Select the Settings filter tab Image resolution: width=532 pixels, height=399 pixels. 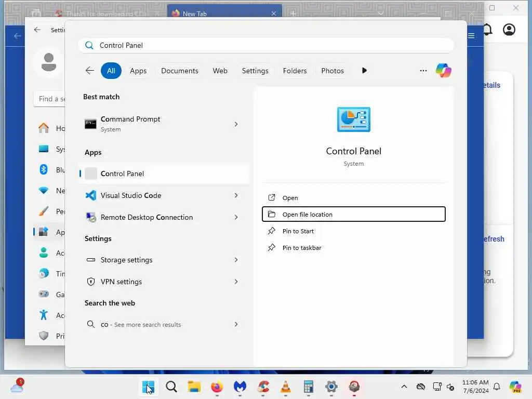click(x=255, y=71)
